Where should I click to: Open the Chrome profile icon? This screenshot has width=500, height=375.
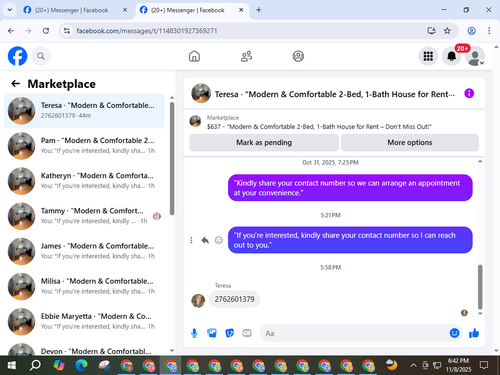pos(471,31)
